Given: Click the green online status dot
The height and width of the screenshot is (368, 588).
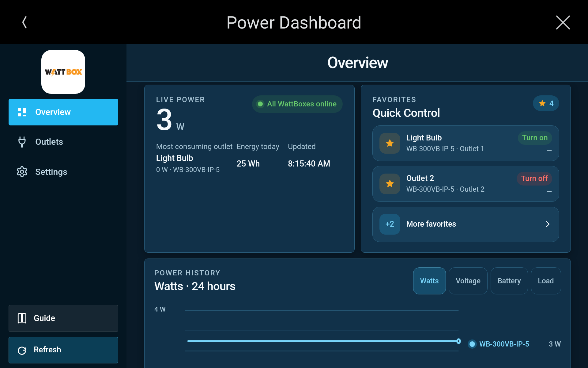Looking at the screenshot, I should [260, 104].
